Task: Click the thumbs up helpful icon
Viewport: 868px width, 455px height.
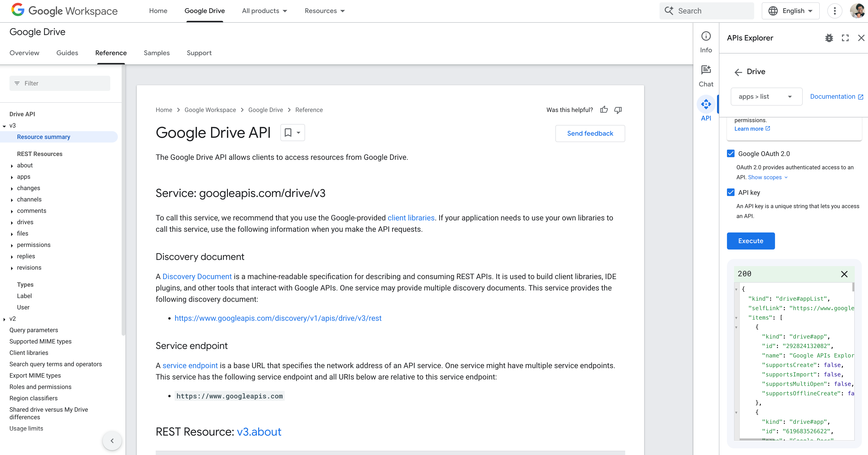Action: tap(604, 110)
